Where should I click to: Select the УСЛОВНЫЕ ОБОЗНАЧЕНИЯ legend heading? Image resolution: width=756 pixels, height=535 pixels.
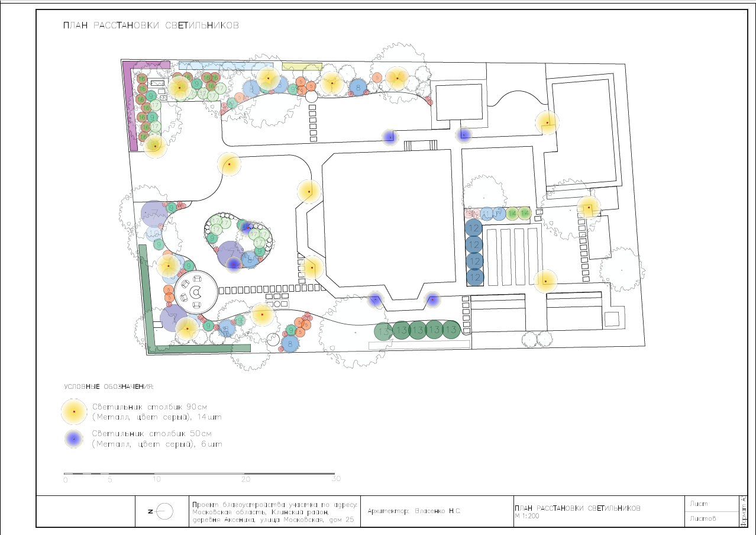(x=108, y=386)
